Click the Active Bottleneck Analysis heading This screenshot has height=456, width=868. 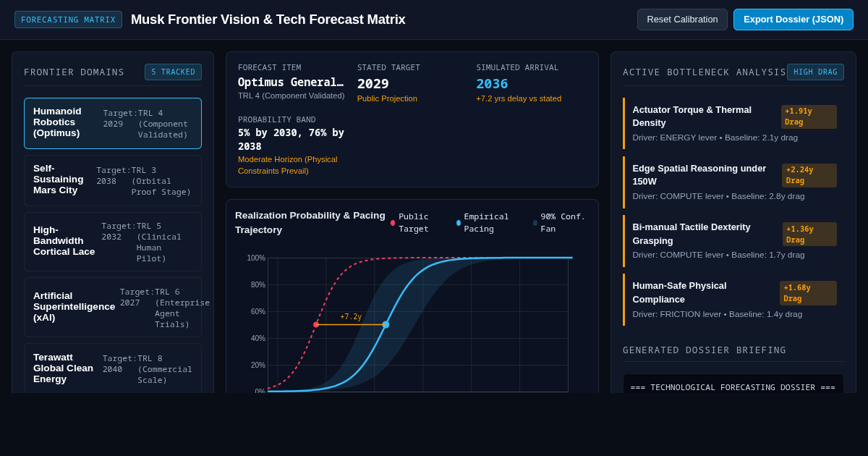click(705, 72)
